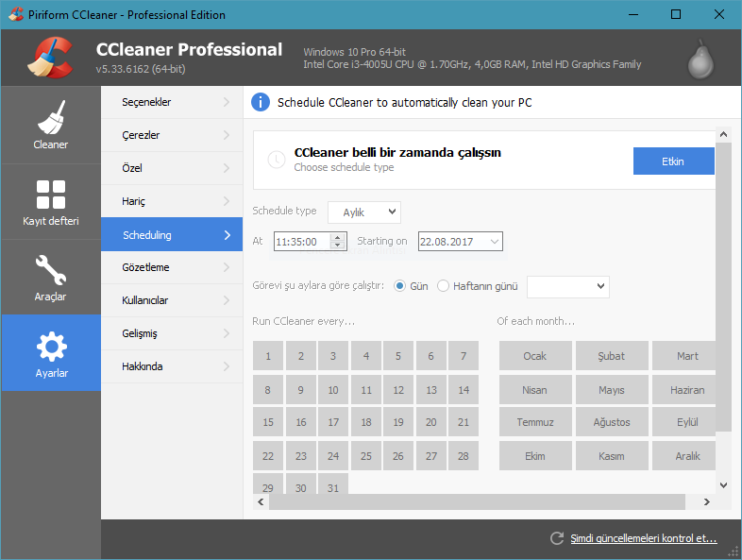Select the Ayarlar gear settings section
Screen dimensions: 742x560
coord(51,353)
